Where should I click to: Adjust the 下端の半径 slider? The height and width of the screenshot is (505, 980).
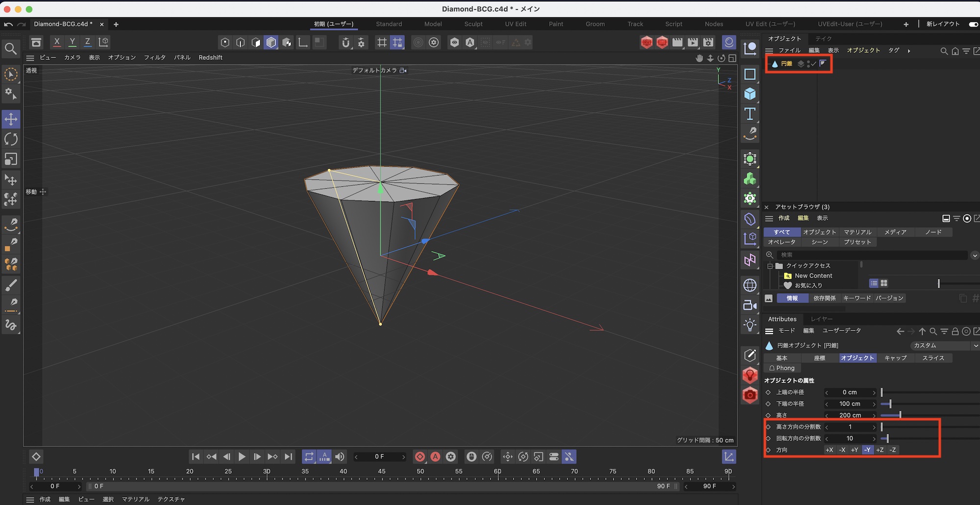tap(890, 404)
